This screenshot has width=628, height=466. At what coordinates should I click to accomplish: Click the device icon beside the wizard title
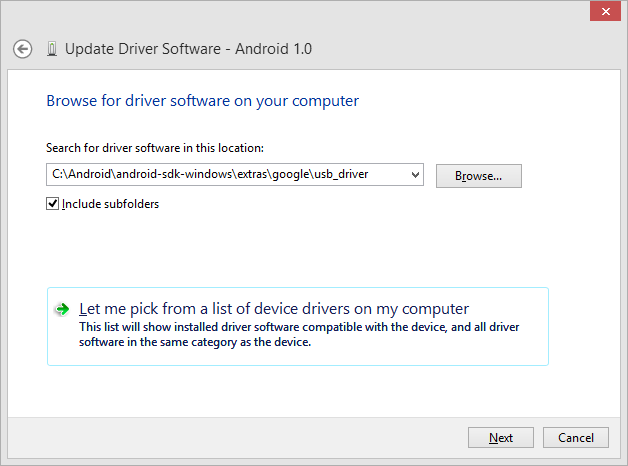(51, 49)
